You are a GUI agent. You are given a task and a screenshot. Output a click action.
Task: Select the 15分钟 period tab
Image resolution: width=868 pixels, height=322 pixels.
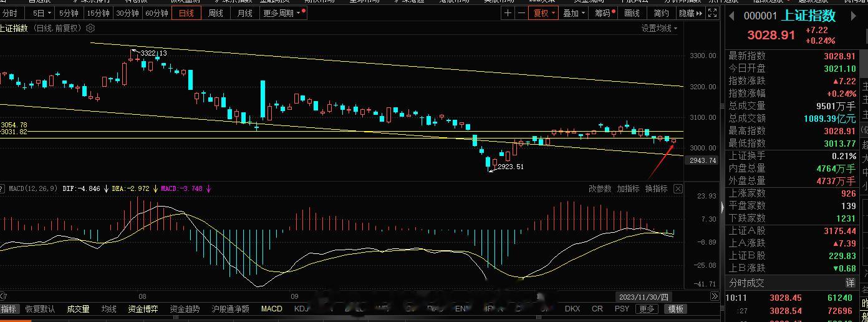click(98, 13)
